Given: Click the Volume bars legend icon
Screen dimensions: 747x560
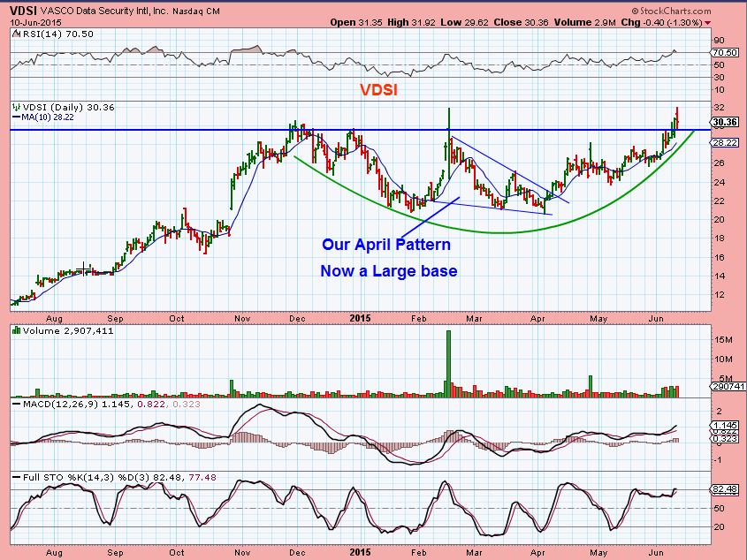Looking at the screenshot, I should click(16, 330).
